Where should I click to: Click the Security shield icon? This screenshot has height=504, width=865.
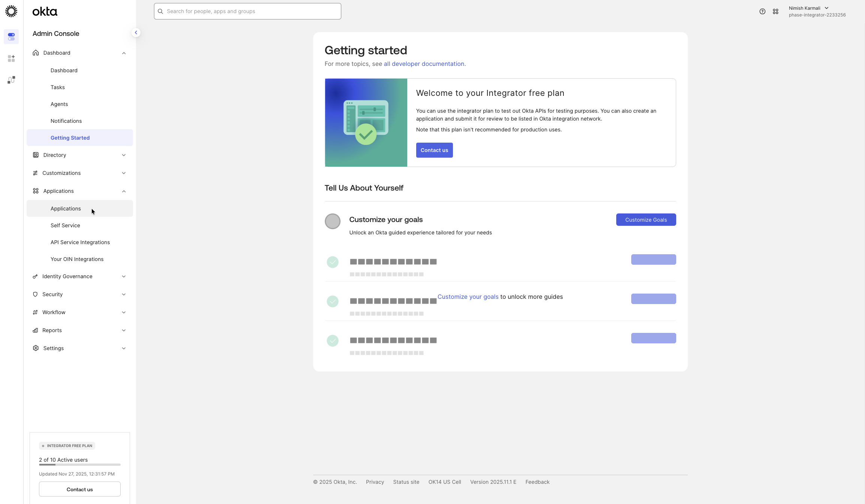coord(35,294)
